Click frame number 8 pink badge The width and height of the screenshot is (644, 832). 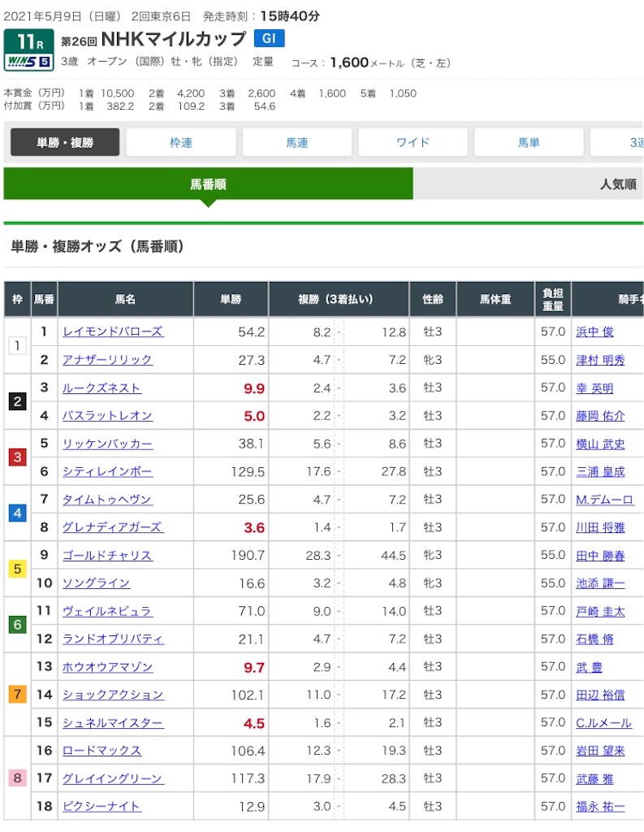coord(18,778)
